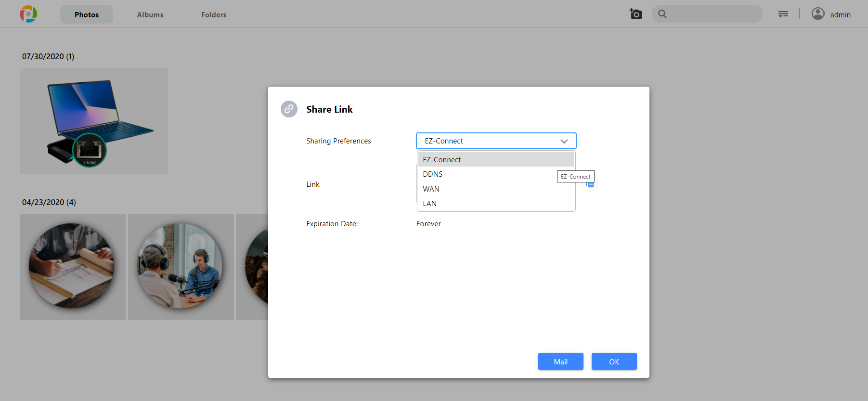This screenshot has height=401, width=868.
Task: Choose LAN sharing option
Action: 496,203
